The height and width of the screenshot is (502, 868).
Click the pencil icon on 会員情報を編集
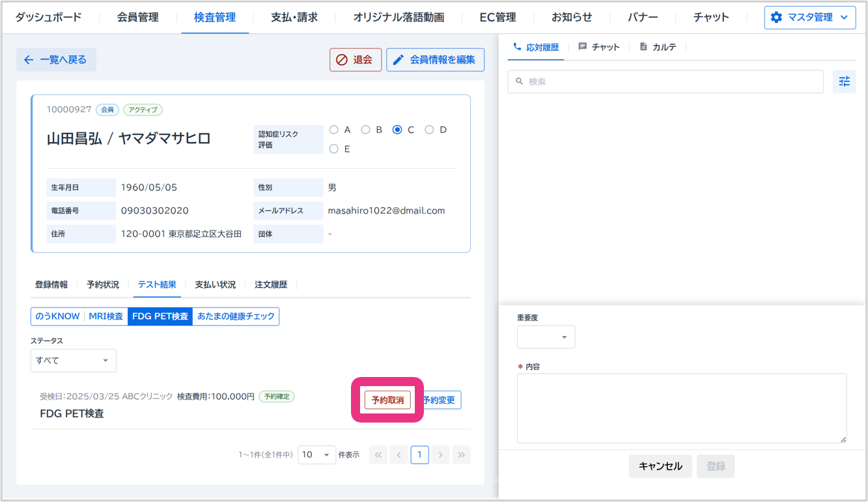[x=399, y=60]
